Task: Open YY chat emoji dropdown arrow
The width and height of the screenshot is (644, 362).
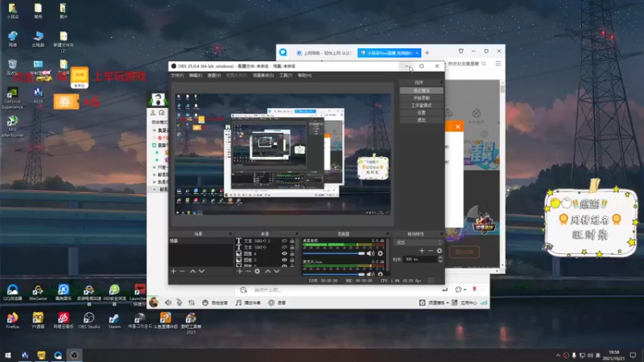Action: [465, 290]
